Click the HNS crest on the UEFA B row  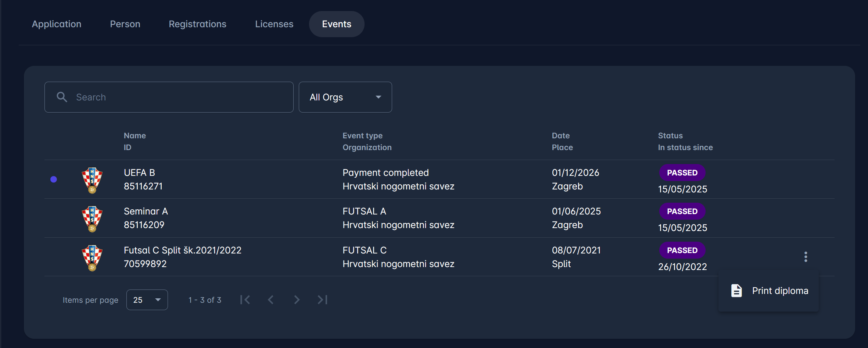[92, 180]
